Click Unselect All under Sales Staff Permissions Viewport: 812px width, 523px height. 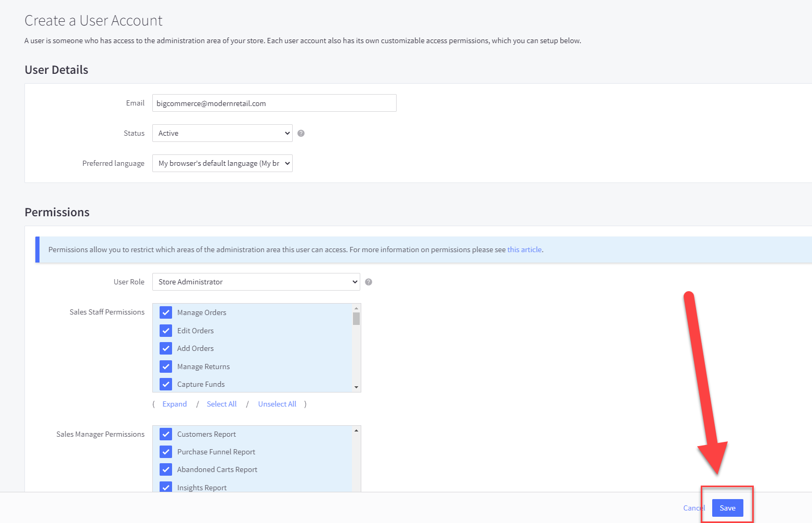coord(277,404)
